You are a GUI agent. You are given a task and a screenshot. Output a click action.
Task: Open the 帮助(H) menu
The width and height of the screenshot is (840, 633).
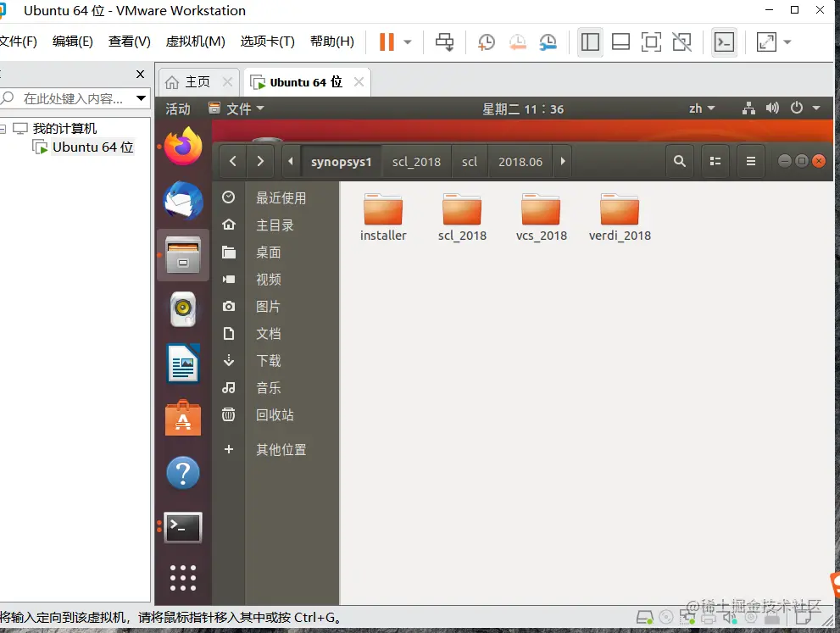click(x=332, y=42)
